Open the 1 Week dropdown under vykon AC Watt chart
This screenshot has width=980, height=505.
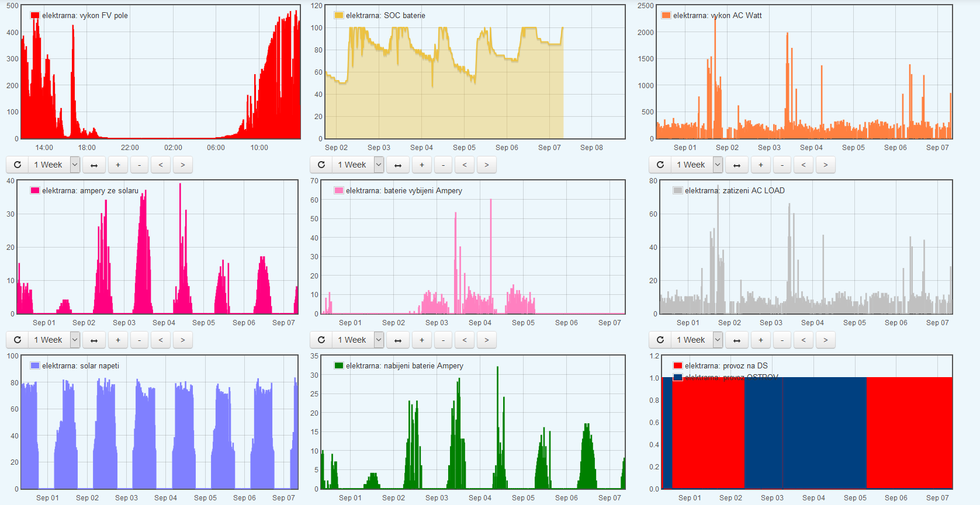pyautogui.click(x=697, y=165)
